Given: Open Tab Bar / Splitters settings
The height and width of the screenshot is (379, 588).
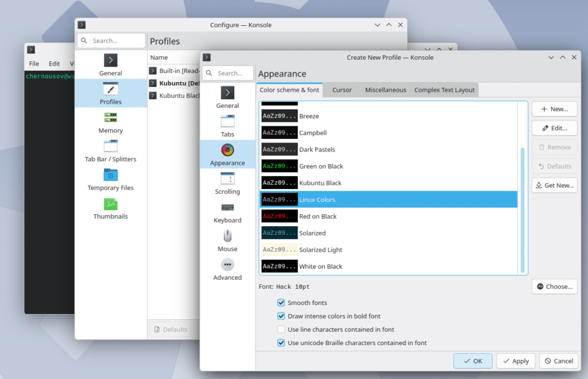Looking at the screenshot, I should click(110, 150).
